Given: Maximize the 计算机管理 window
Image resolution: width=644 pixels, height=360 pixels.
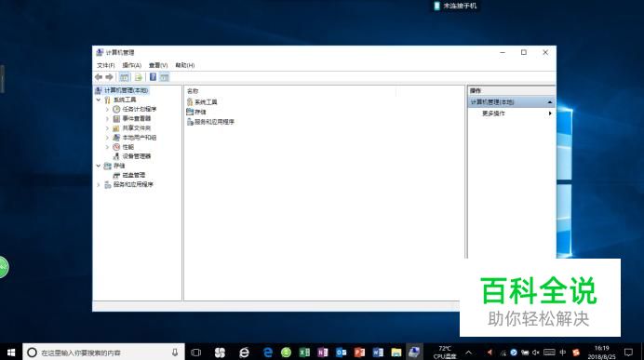Looking at the screenshot, I should [524, 52].
